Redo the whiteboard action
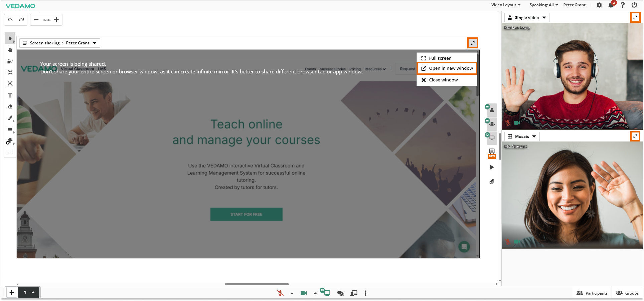 click(x=21, y=20)
